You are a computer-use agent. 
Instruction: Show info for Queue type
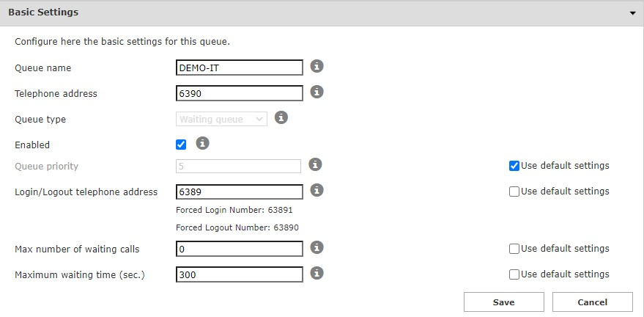point(281,117)
